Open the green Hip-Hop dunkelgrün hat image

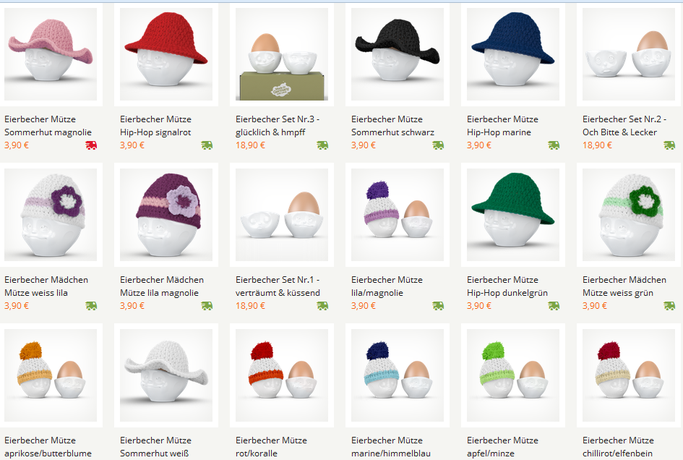click(513, 215)
